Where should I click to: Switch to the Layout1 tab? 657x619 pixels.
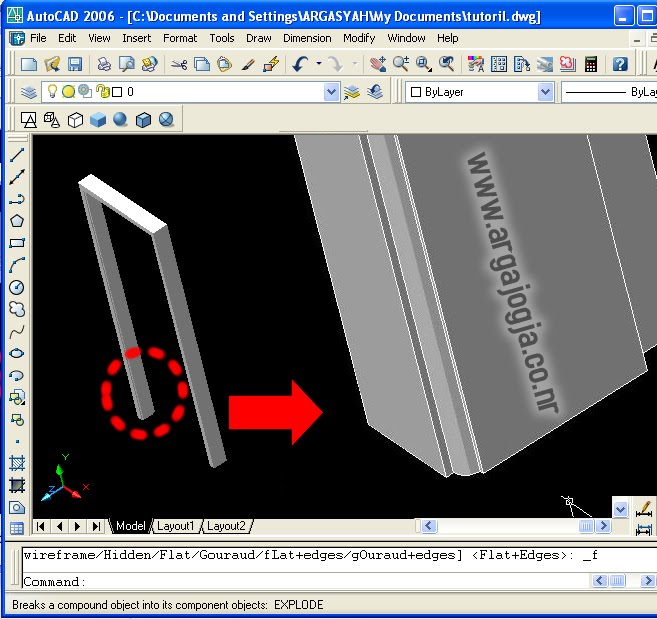pos(176,526)
